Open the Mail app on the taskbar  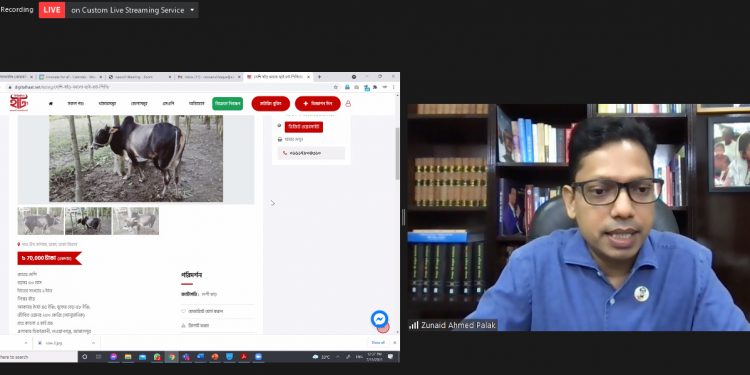[143, 357]
